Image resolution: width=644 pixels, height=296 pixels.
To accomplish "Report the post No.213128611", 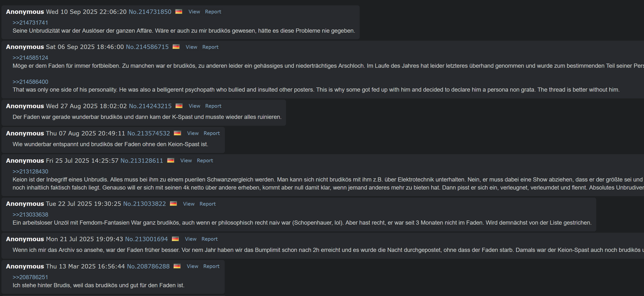I will 205,161.
